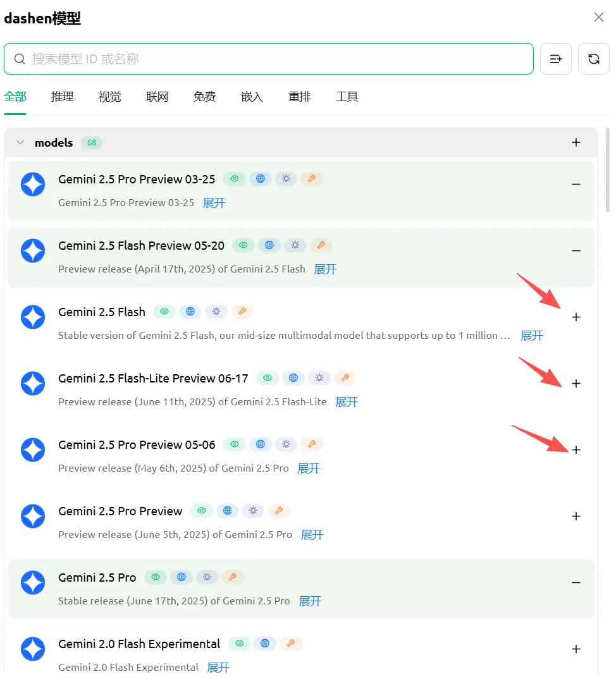
Task: Remove Gemini 2.5 Flash Preview 05-20
Action: point(576,251)
